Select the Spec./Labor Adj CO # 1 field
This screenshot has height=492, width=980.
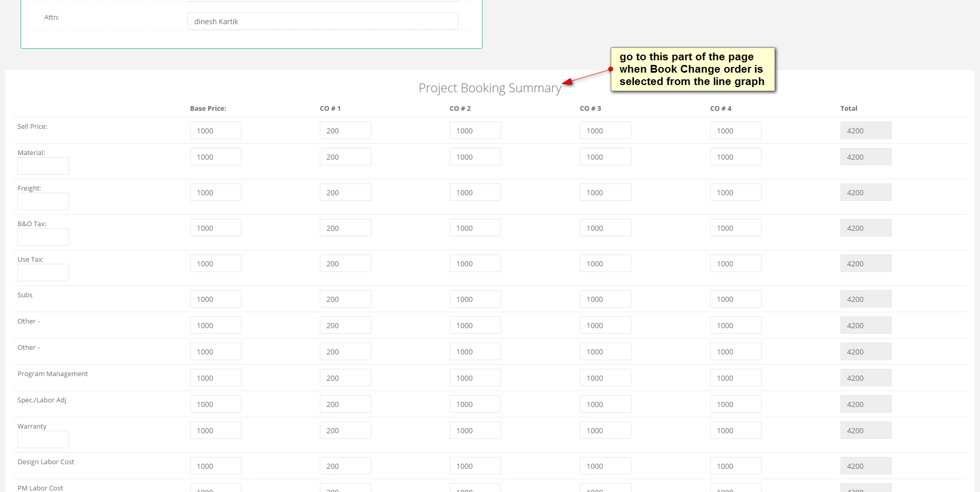[345, 404]
